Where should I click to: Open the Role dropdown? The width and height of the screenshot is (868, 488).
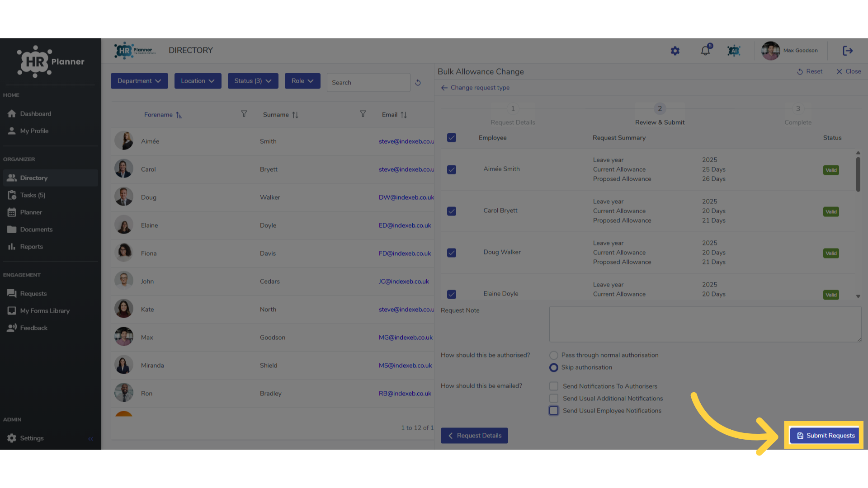(x=302, y=81)
